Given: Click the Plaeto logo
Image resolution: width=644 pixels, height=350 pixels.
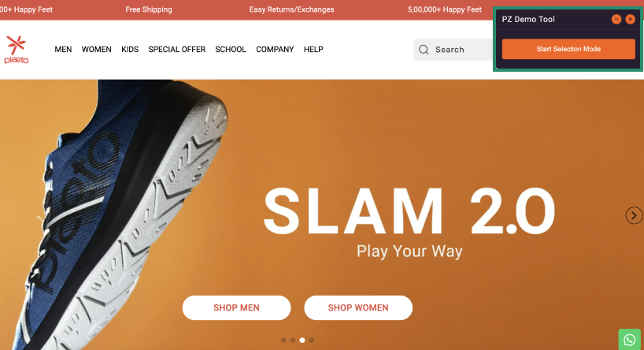Looking at the screenshot, I should [x=17, y=50].
